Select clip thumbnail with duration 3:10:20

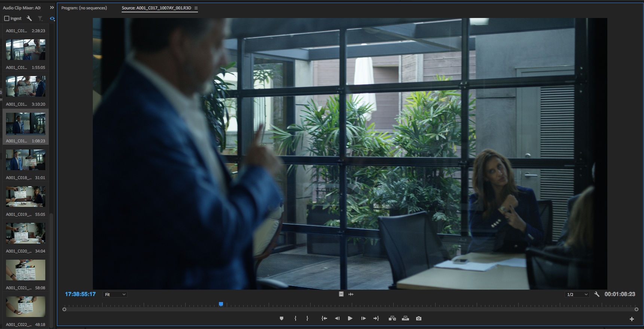25,86
